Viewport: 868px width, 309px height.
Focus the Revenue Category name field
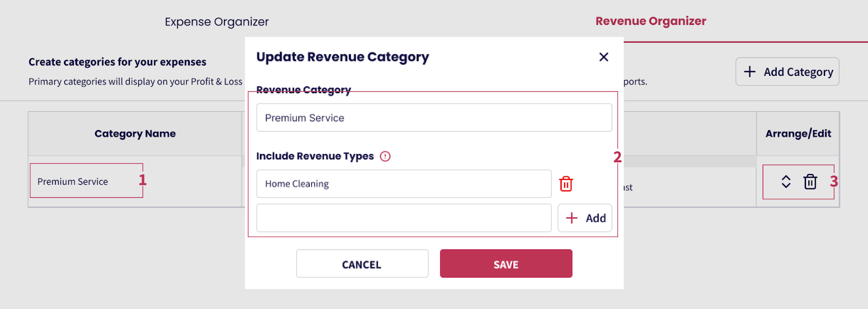click(434, 118)
